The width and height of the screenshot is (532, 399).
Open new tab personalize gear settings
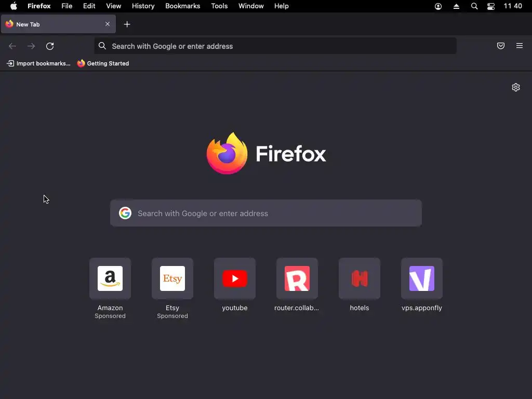[516, 87]
